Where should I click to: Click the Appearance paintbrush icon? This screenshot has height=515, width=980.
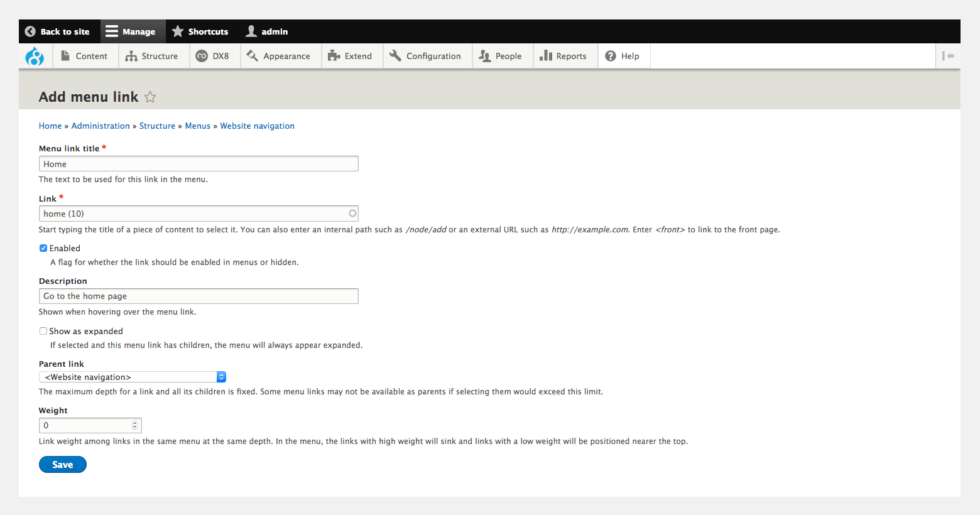[253, 56]
